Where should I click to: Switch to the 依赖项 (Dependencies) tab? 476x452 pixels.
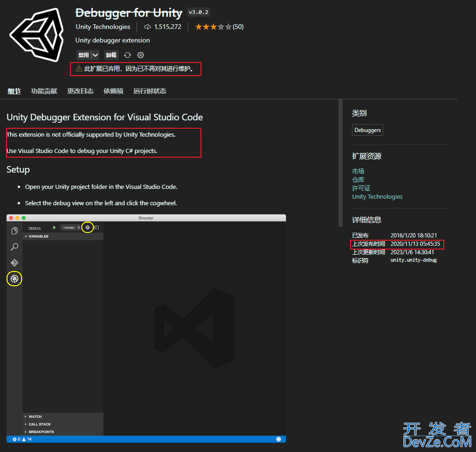[113, 91]
